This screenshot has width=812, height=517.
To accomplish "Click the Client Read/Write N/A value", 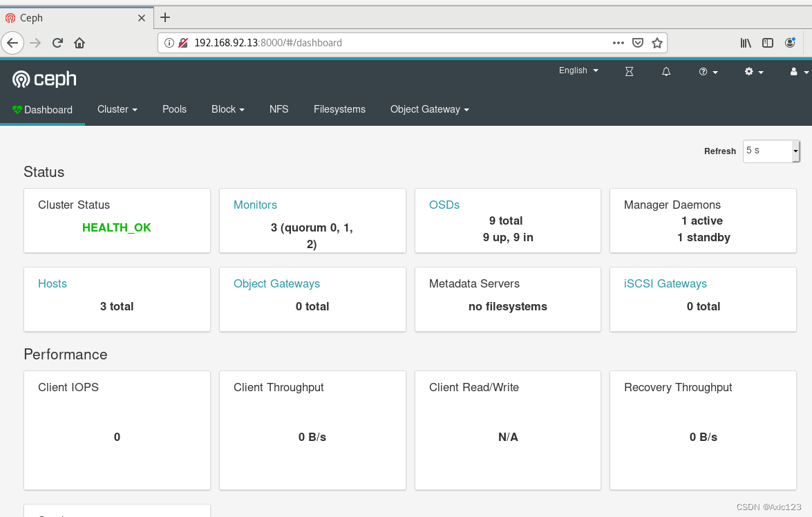I will click(x=508, y=437).
